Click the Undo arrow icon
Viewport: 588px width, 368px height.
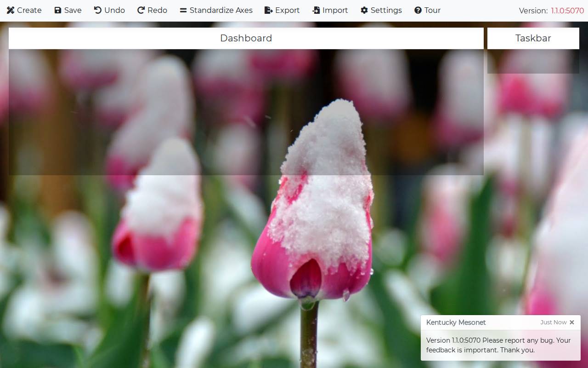pyautogui.click(x=98, y=10)
